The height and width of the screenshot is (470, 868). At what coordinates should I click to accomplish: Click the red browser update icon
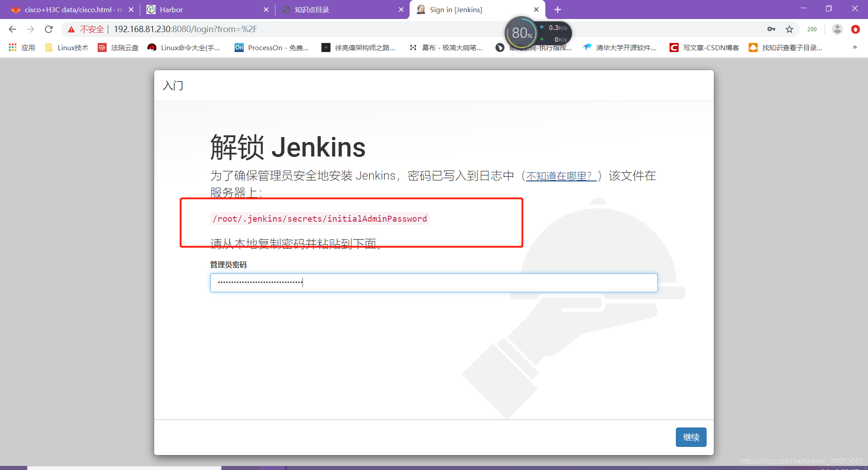point(855,29)
